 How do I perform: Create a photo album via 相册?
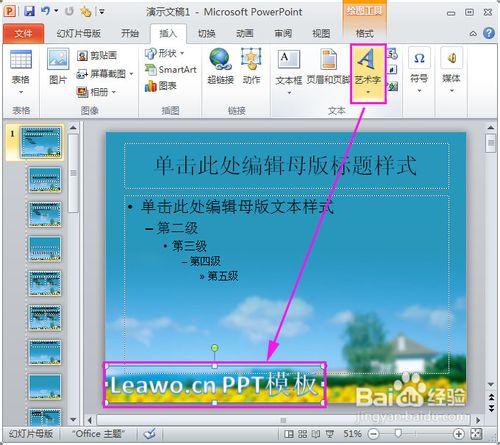[x=92, y=92]
